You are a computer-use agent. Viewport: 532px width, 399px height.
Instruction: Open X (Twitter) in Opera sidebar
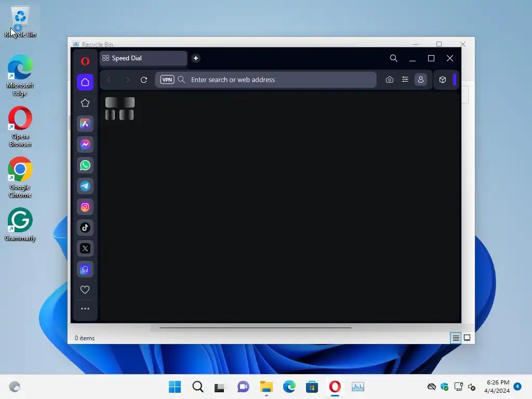pos(85,248)
